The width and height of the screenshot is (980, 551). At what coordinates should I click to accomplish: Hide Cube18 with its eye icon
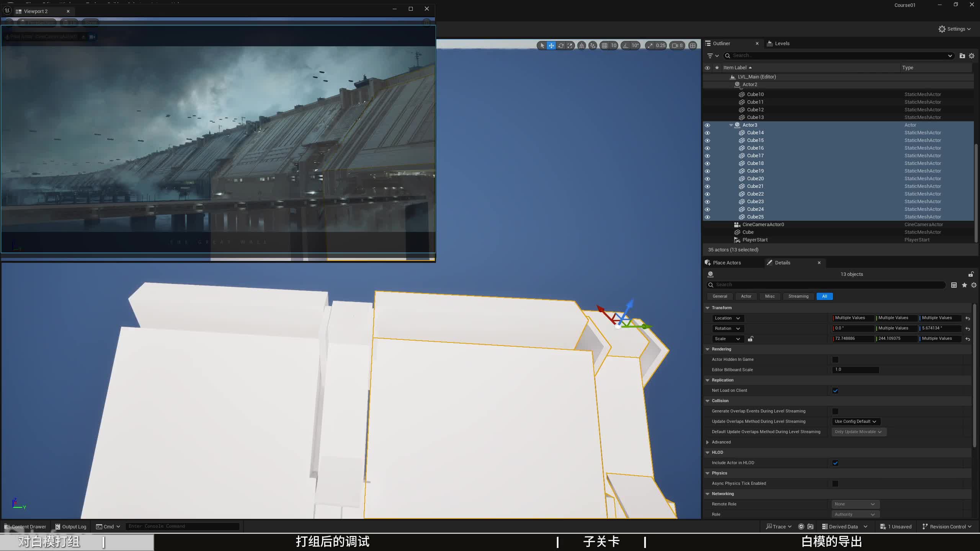pyautogui.click(x=707, y=163)
